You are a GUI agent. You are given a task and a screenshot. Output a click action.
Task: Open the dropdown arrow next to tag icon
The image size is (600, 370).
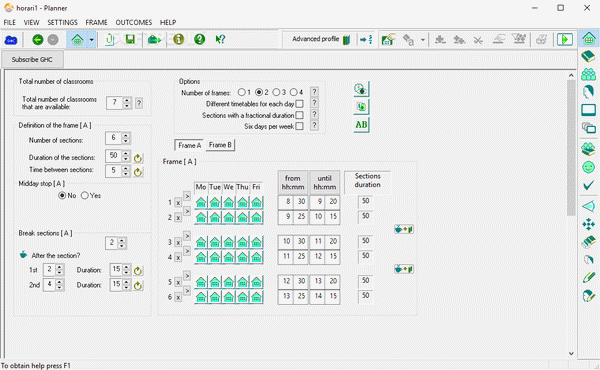coord(422,39)
